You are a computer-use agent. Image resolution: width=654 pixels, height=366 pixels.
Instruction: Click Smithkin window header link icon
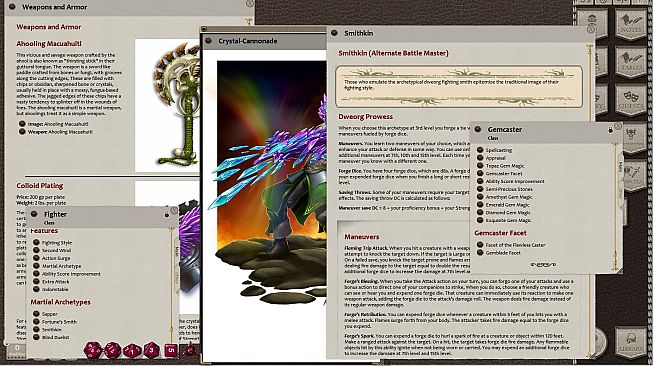334,33
